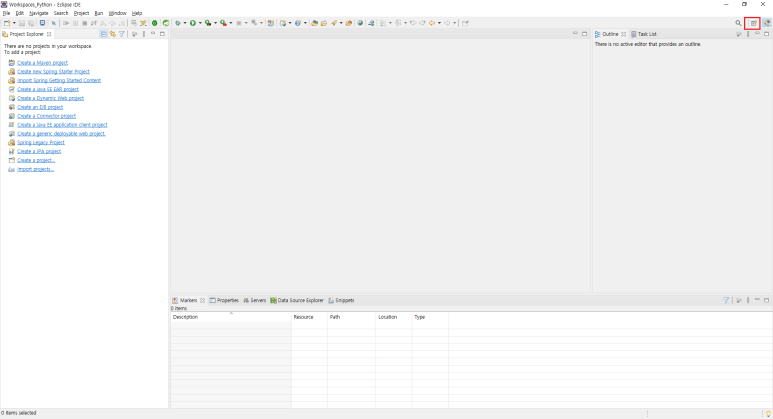Switch to the Servers tab

tap(254, 300)
